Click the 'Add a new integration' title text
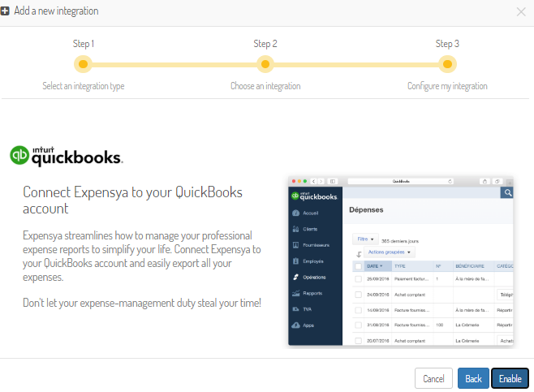 pos(56,11)
